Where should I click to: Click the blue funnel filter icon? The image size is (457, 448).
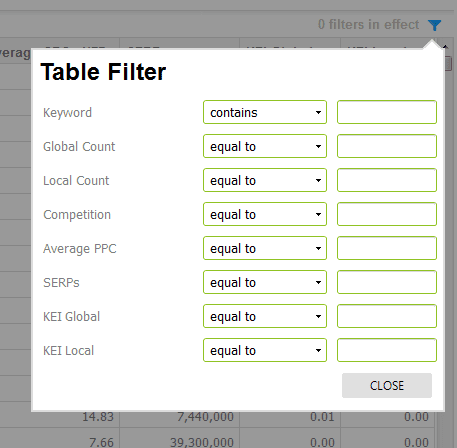coord(434,25)
